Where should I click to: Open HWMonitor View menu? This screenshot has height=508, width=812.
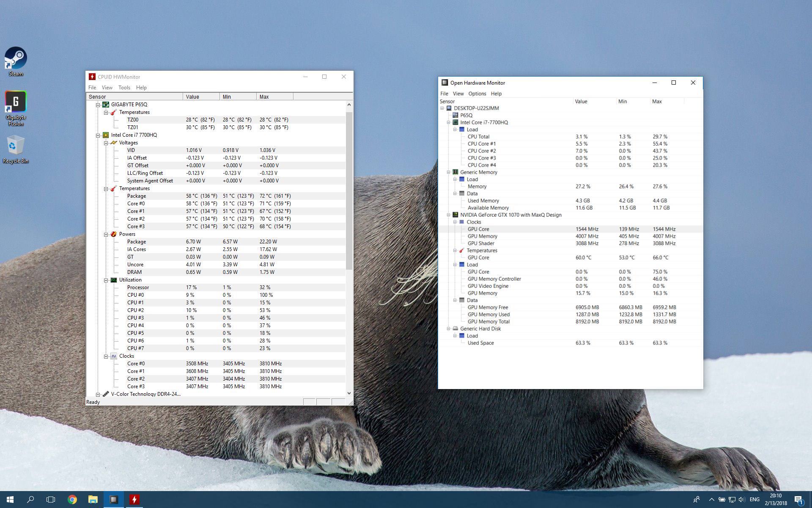107,88
